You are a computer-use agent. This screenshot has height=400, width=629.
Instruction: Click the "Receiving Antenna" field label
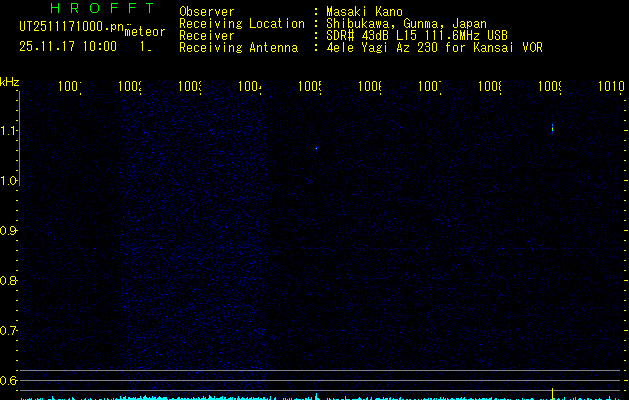[238, 48]
